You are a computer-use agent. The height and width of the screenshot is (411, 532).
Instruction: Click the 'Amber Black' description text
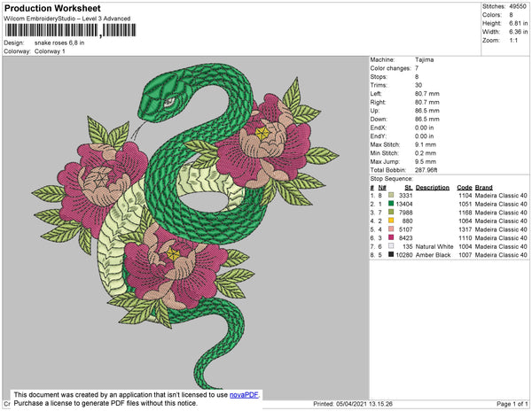click(x=434, y=255)
